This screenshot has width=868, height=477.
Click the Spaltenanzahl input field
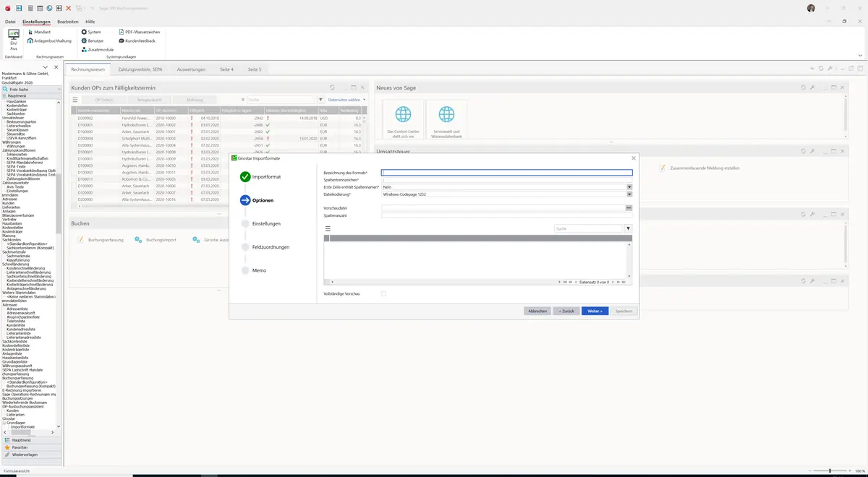coord(506,215)
